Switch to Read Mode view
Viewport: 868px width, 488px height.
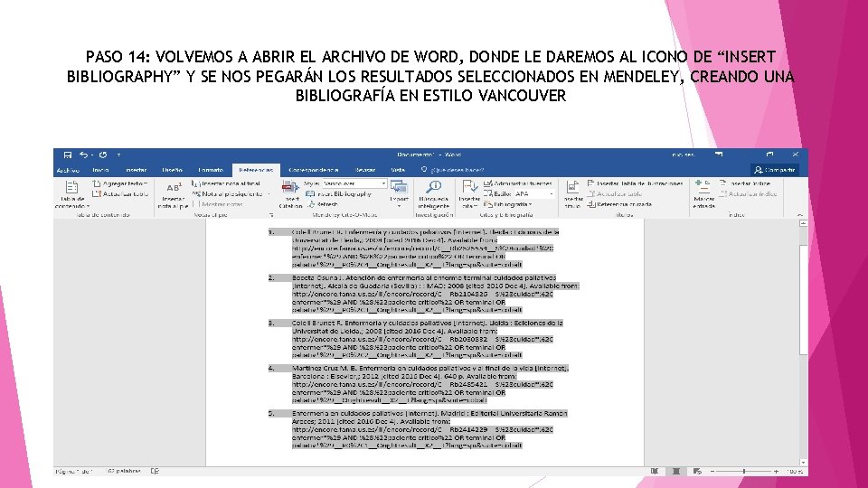[655, 472]
